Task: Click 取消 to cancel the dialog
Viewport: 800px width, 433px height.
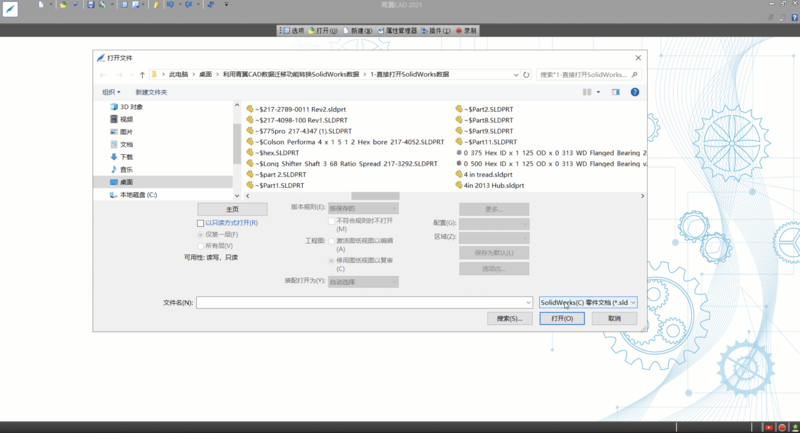Action: [x=614, y=318]
